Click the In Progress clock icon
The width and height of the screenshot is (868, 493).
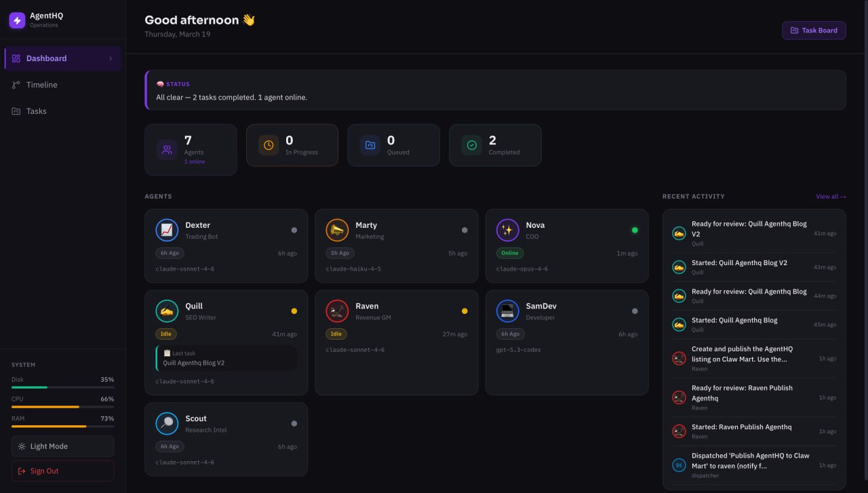pyautogui.click(x=268, y=144)
